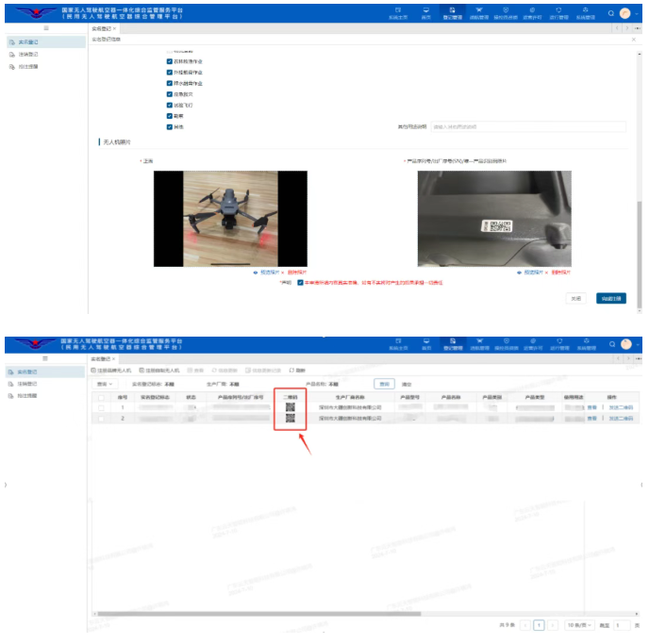The width and height of the screenshot is (649, 644).
Task: Click the eye icon for 预览照片 under the drone front photo
Action: pos(256,272)
